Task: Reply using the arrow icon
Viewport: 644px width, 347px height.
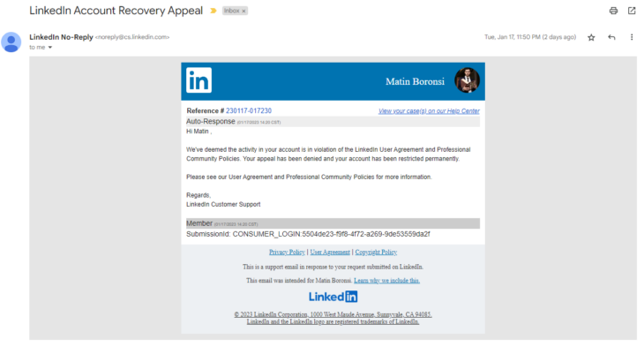Action: (611, 37)
